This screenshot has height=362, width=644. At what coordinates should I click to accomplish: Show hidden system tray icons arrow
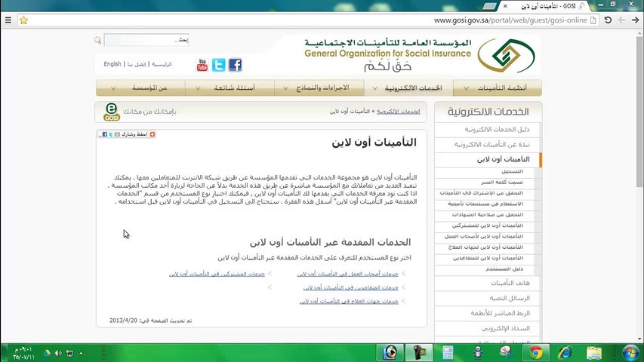click(81, 353)
